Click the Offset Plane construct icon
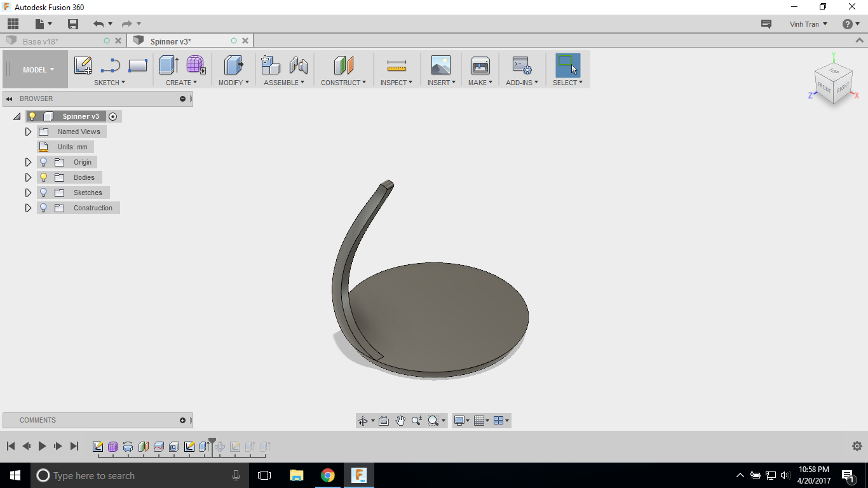This screenshot has height=488, width=868. pos(344,65)
